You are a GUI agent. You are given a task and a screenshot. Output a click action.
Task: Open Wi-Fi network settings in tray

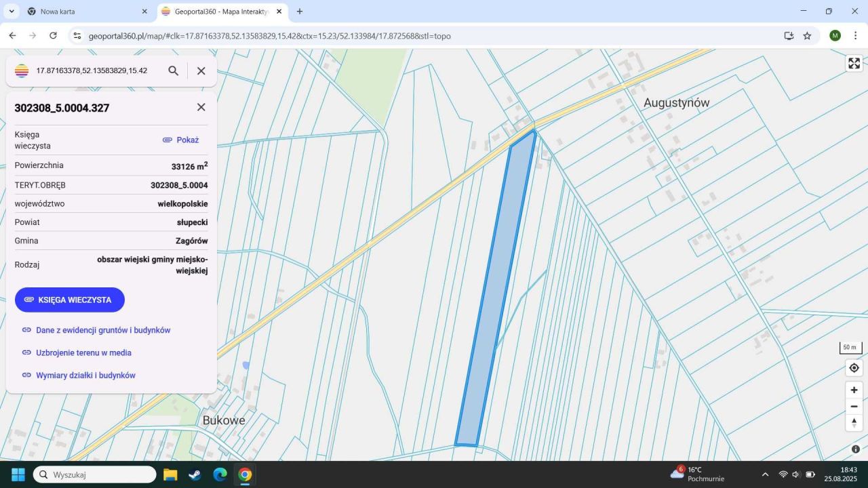(x=783, y=474)
